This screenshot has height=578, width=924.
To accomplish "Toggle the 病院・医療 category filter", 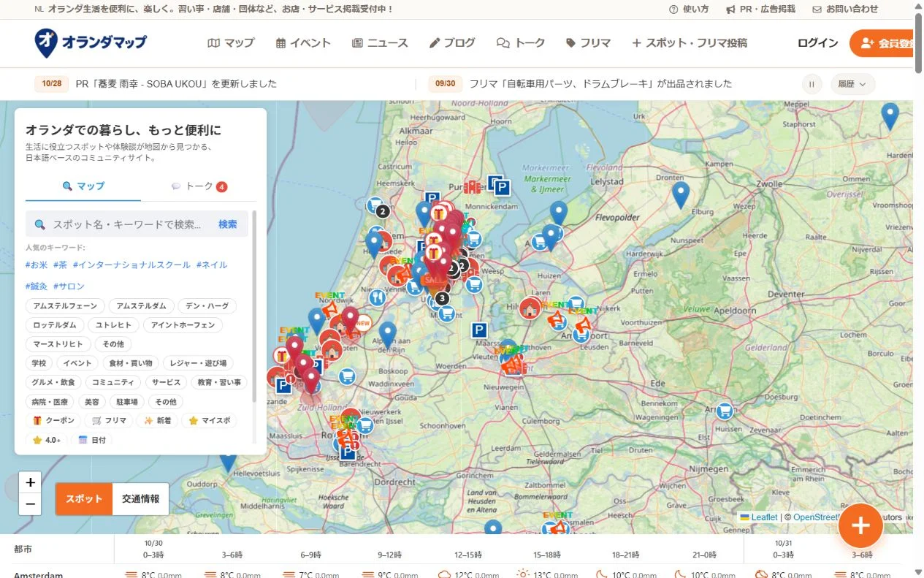I will 50,402.
